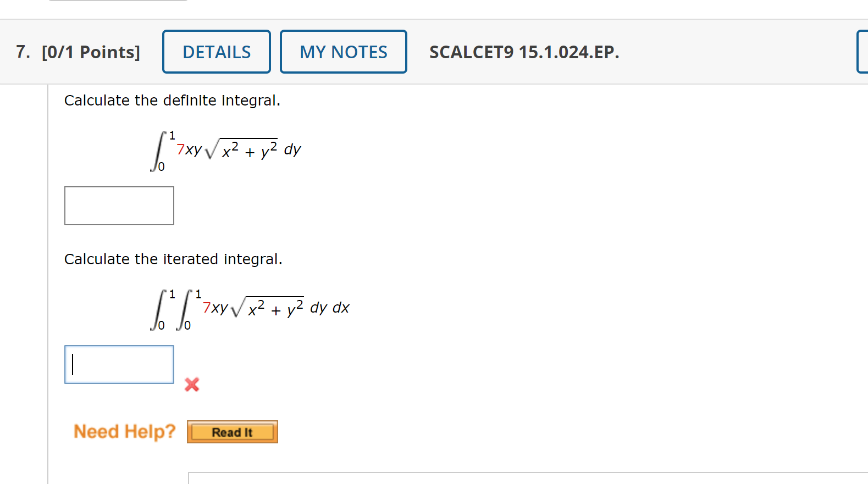Click the text Calculate the iterated integral
The height and width of the screenshot is (484, 868).
click(173, 259)
